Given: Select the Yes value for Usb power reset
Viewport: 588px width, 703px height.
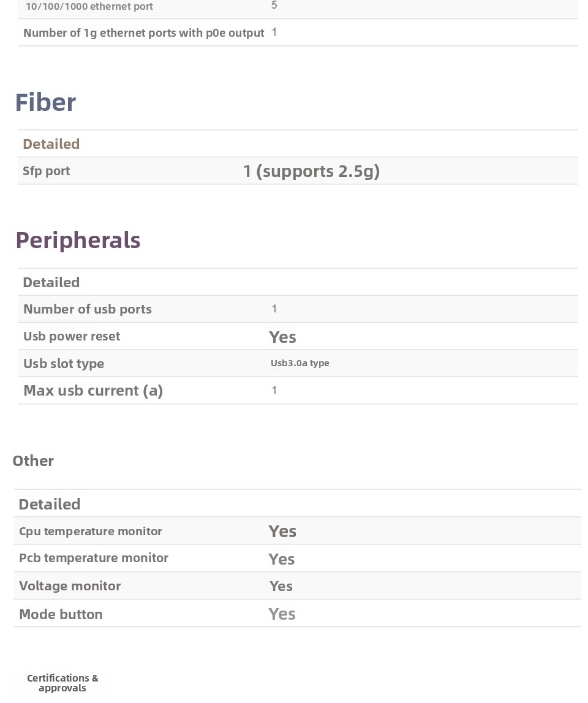Looking at the screenshot, I should 282,337.
